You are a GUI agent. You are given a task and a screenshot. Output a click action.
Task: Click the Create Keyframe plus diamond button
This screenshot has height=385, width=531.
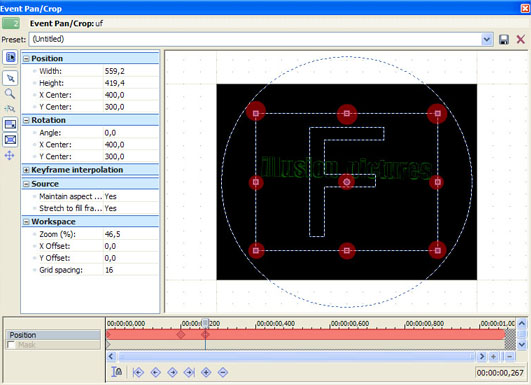206,372
